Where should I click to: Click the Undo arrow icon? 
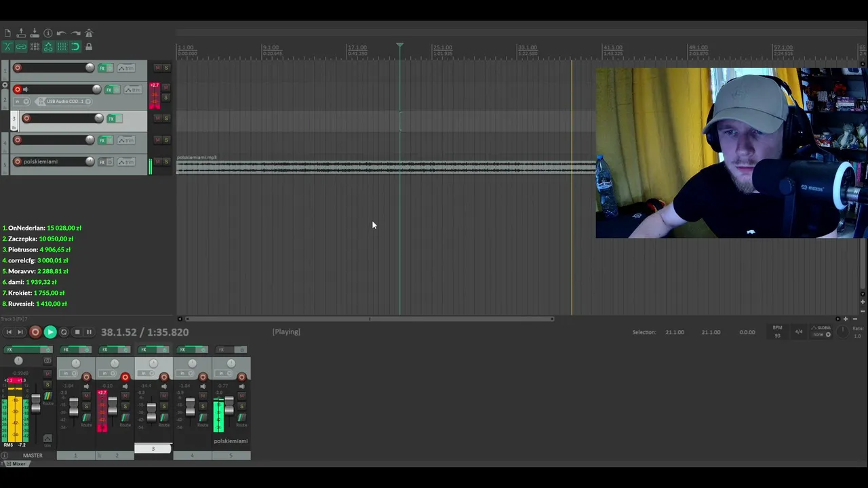tap(62, 33)
